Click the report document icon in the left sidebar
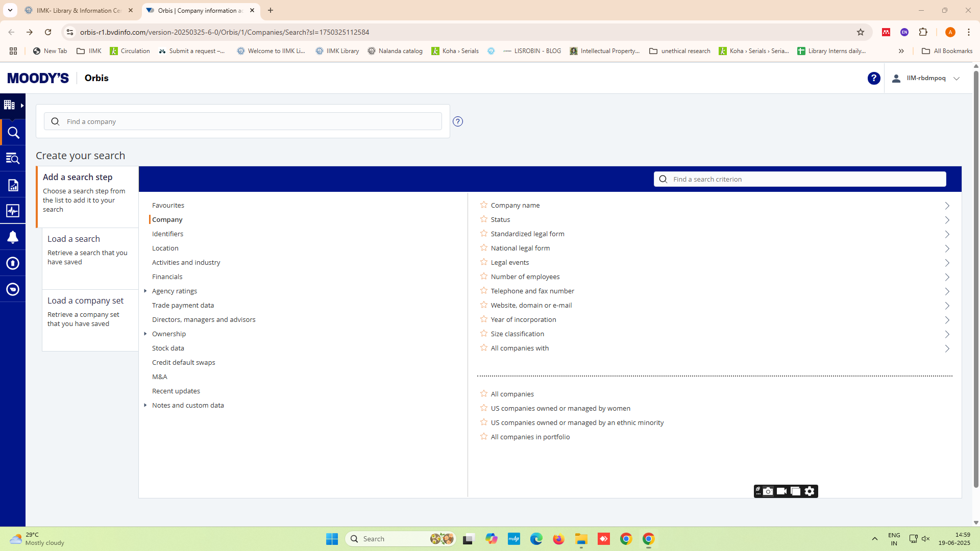980x551 pixels. [x=13, y=185]
